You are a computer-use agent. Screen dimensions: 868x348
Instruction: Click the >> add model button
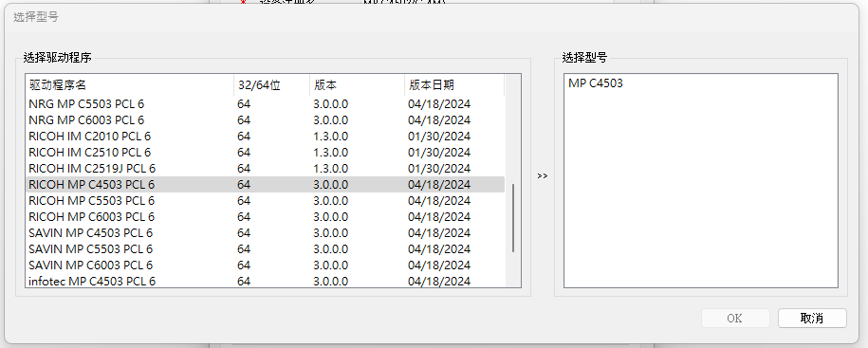click(x=543, y=176)
